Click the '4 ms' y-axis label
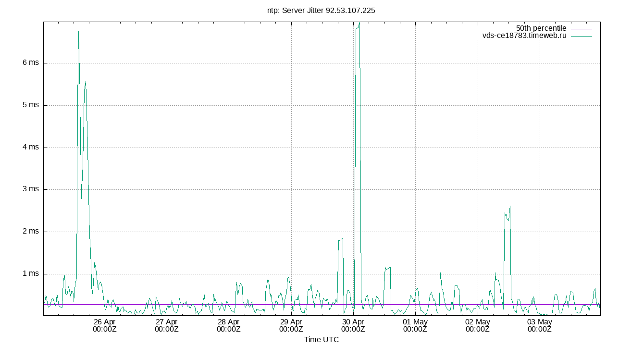This screenshot has width=644, height=346. click(31, 147)
